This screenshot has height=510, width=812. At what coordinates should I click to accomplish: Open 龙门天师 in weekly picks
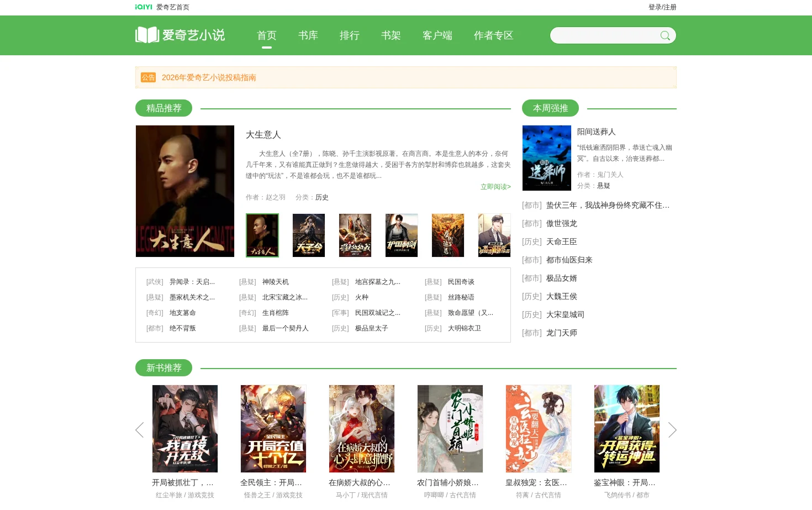pyautogui.click(x=562, y=333)
